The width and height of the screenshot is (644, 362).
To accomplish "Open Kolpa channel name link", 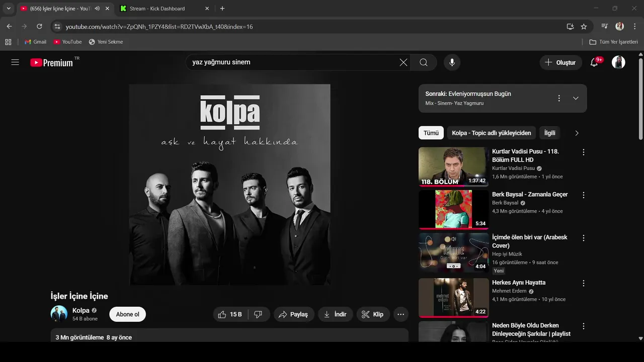I will tap(81, 310).
